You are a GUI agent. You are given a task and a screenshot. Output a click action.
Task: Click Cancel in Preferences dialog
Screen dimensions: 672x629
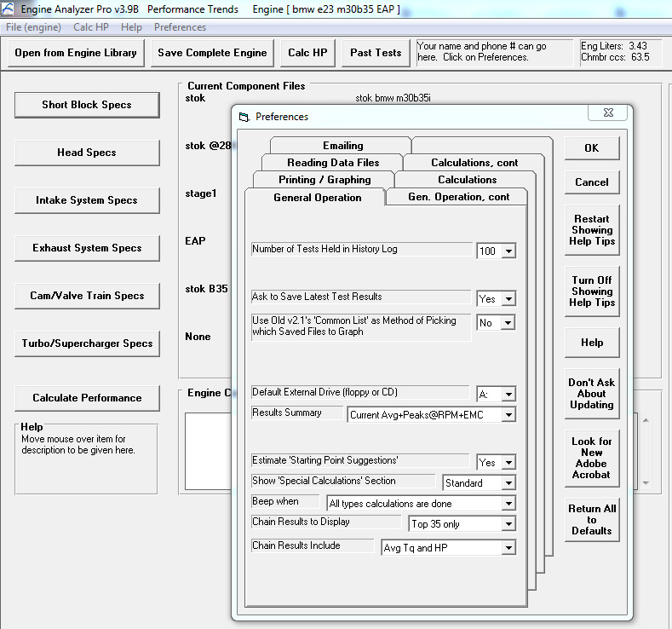click(592, 182)
